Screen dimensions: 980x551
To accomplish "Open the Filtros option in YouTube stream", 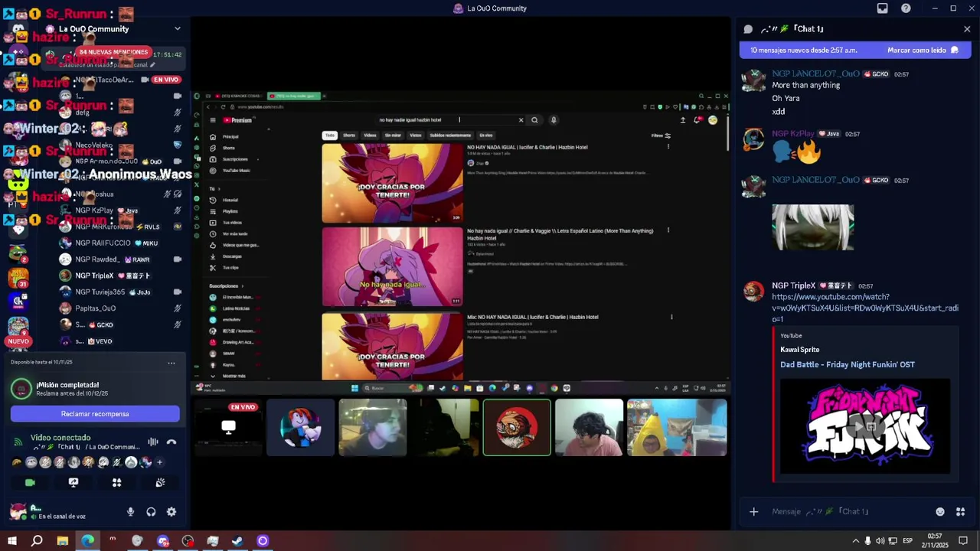I will point(661,135).
